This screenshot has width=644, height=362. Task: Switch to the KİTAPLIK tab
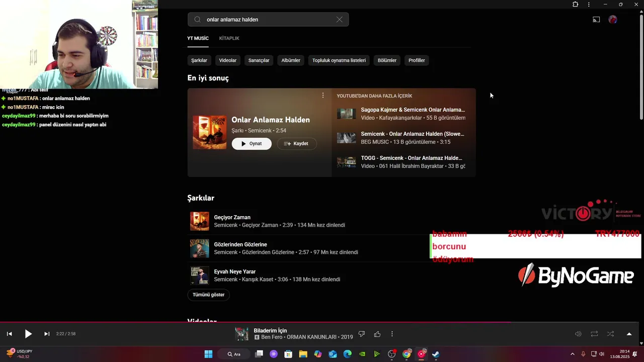point(229,38)
